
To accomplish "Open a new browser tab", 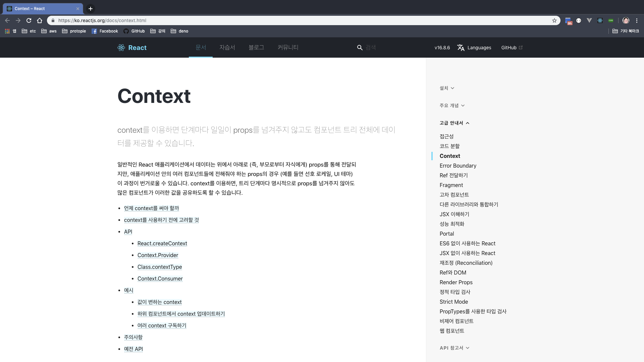I will 90,9.
